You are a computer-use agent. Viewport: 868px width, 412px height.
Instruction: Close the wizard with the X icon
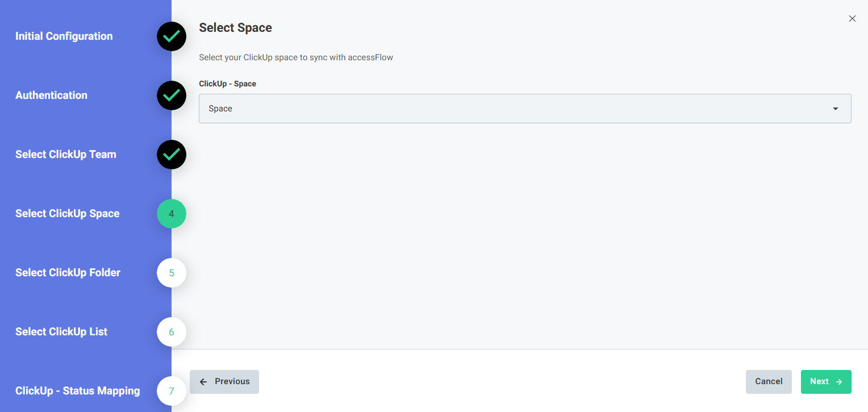pyautogui.click(x=852, y=19)
